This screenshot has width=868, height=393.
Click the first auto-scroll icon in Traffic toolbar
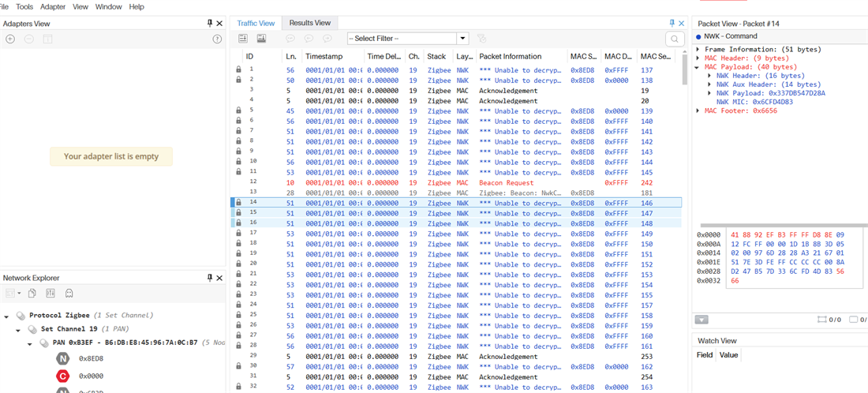pos(242,38)
